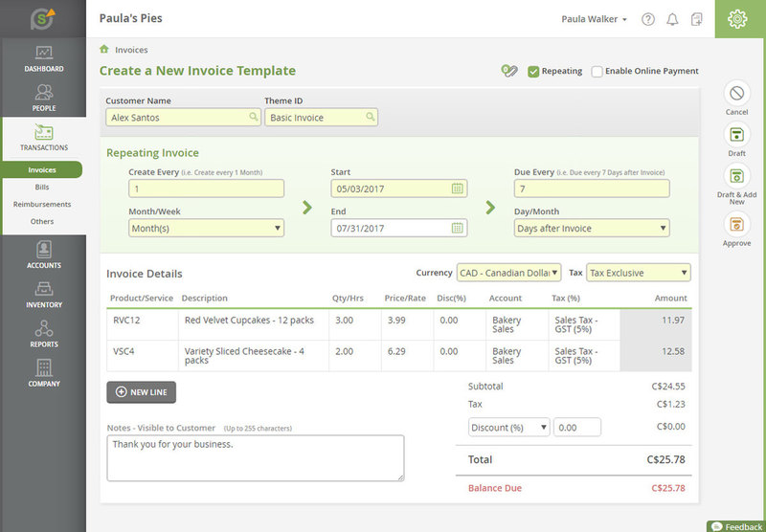Expand the Month/Week dropdown
Screen dimensions: 766x532
(206, 229)
